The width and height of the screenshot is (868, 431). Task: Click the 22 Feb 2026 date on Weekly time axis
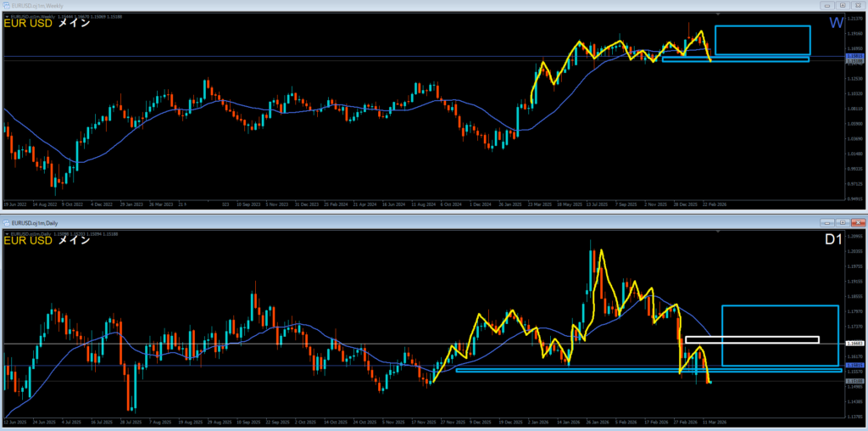click(x=714, y=204)
